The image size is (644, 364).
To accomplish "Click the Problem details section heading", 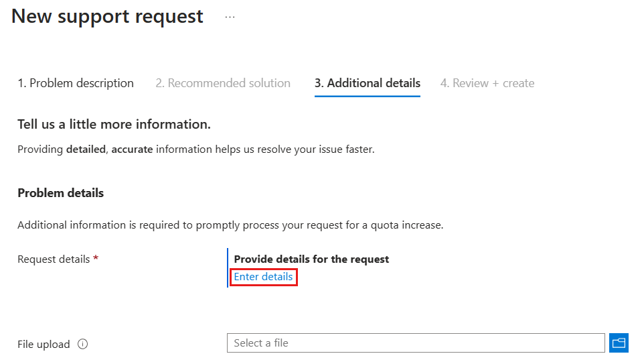I will [60, 193].
